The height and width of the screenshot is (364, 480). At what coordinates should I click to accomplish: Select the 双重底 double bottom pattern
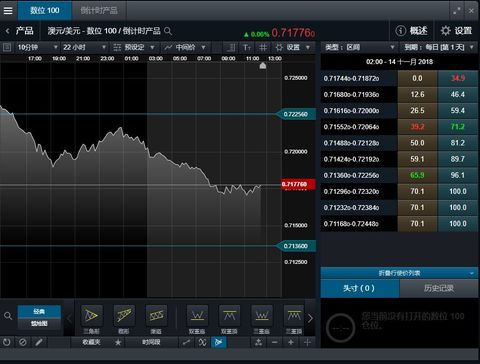point(197,316)
